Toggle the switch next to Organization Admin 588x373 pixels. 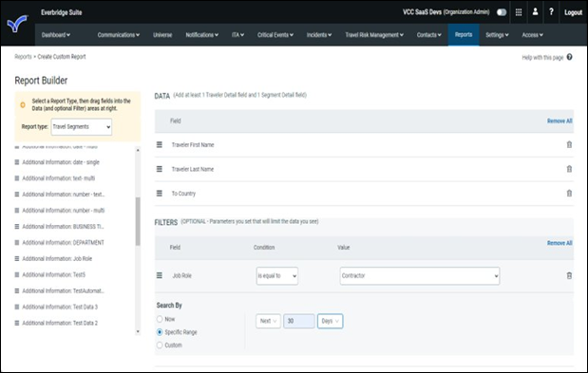click(502, 12)
